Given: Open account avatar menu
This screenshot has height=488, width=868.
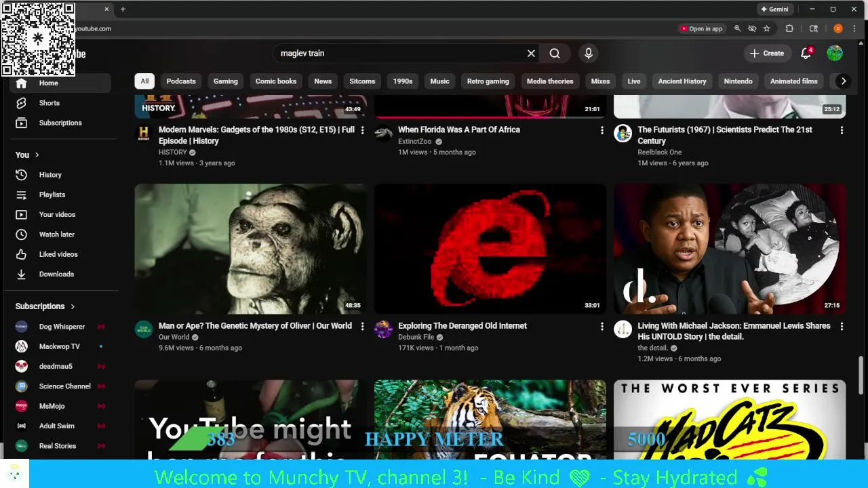Looking at the screenshot, I should click(835, 54).
